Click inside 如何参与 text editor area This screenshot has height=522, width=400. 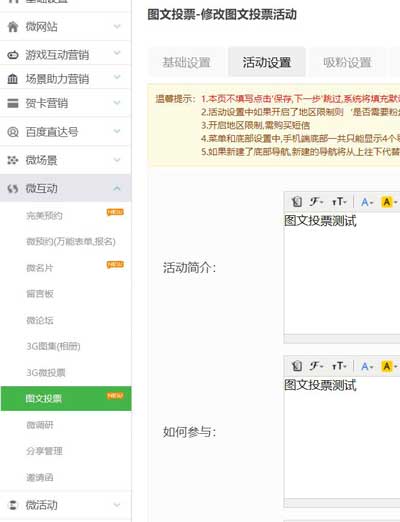pyautogui.click(x=342, y=438)
